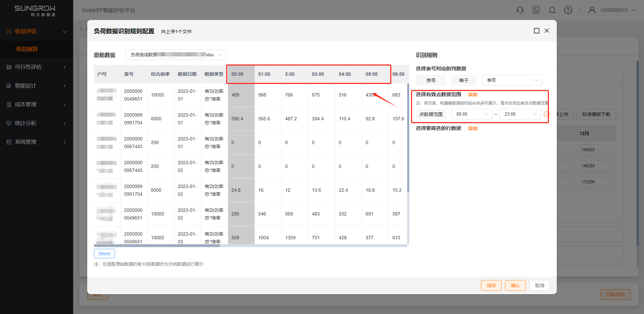Click the 确认 button
Screen dimensions: 644x314
tap(515, 286)
